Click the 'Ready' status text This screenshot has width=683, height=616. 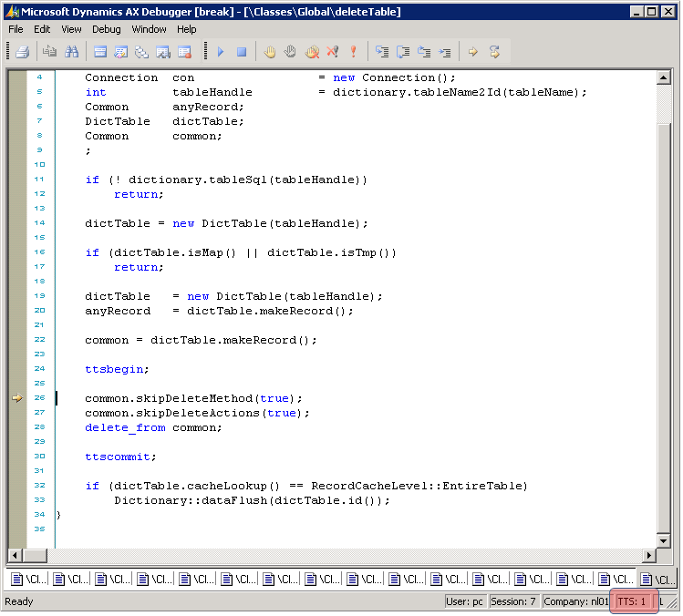(x=19, y=601)
